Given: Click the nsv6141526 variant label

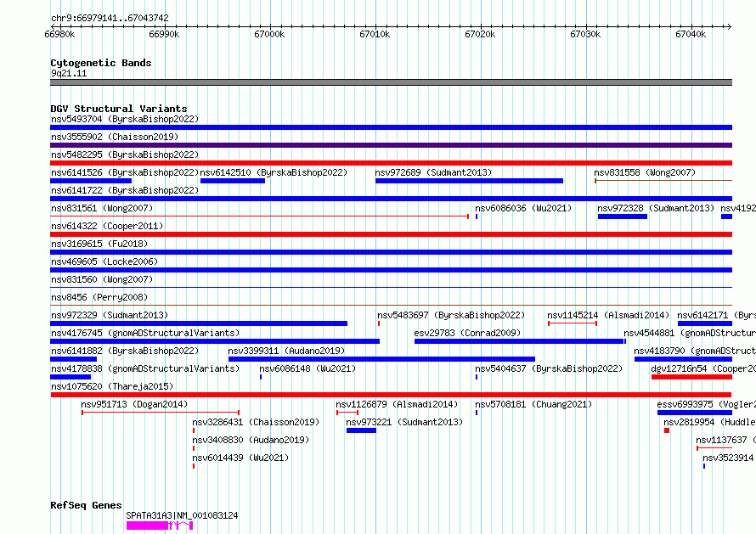Looking at the screenshot, I should (125, 172).
